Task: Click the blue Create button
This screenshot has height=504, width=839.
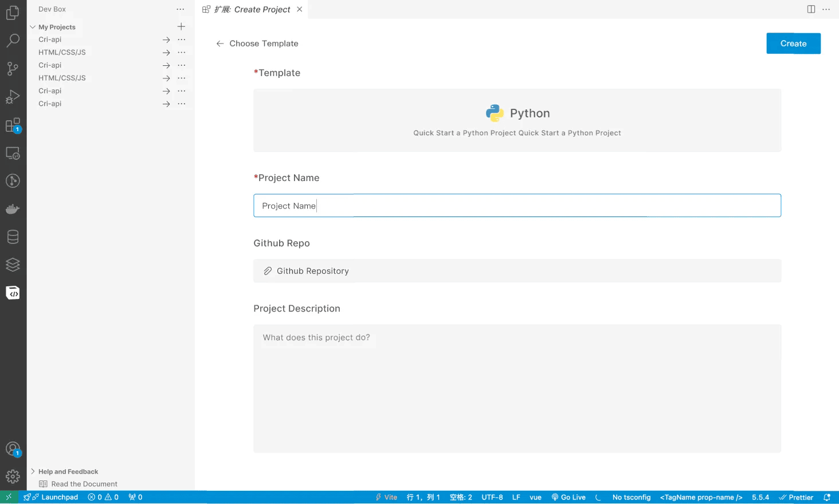Action: [793, 44]
